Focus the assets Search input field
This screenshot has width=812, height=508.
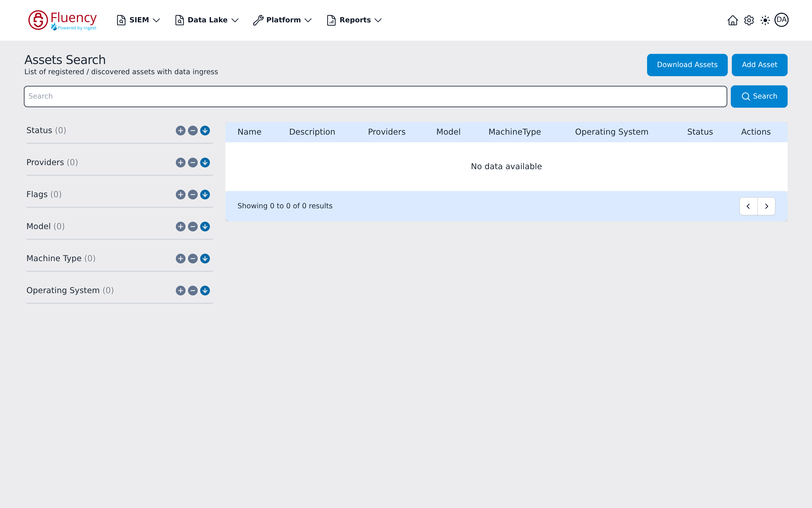pos(376,97)
